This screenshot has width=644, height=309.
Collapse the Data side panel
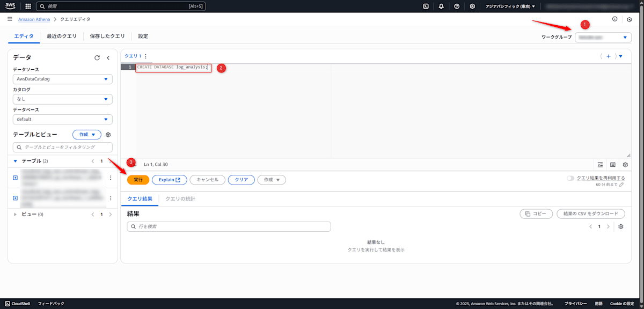coord(108,58)
